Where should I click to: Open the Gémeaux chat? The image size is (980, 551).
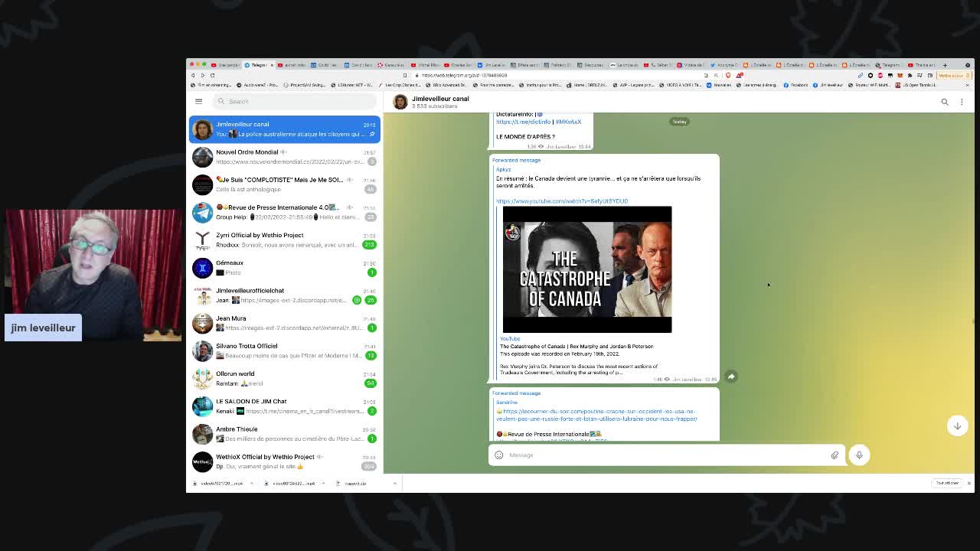tap(284, 267)
